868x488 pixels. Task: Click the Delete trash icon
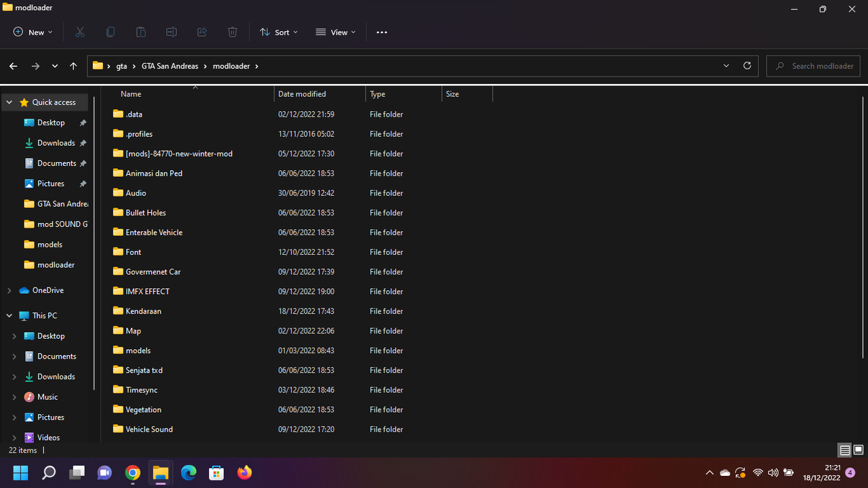click(233, 32)
